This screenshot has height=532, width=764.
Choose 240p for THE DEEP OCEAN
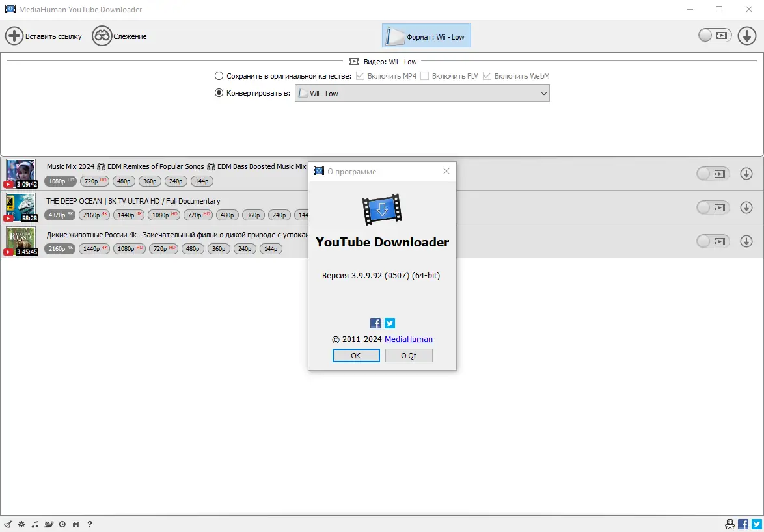click(x=279, y=215)
